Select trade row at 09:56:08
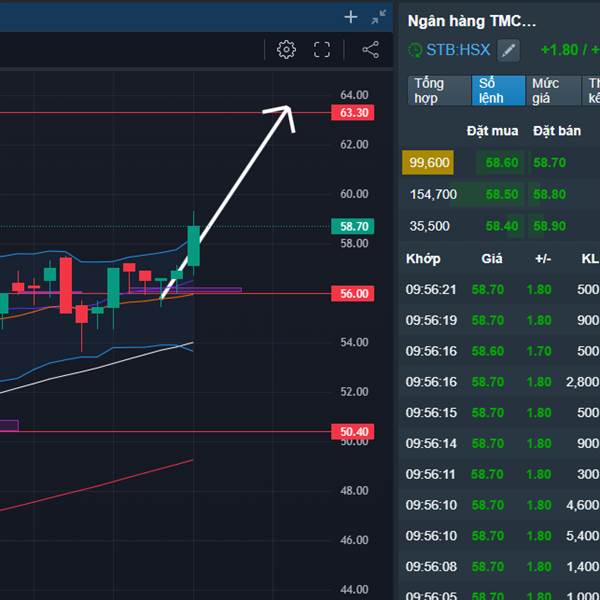The height and width of the screenshot is (600, 600). 500,567
